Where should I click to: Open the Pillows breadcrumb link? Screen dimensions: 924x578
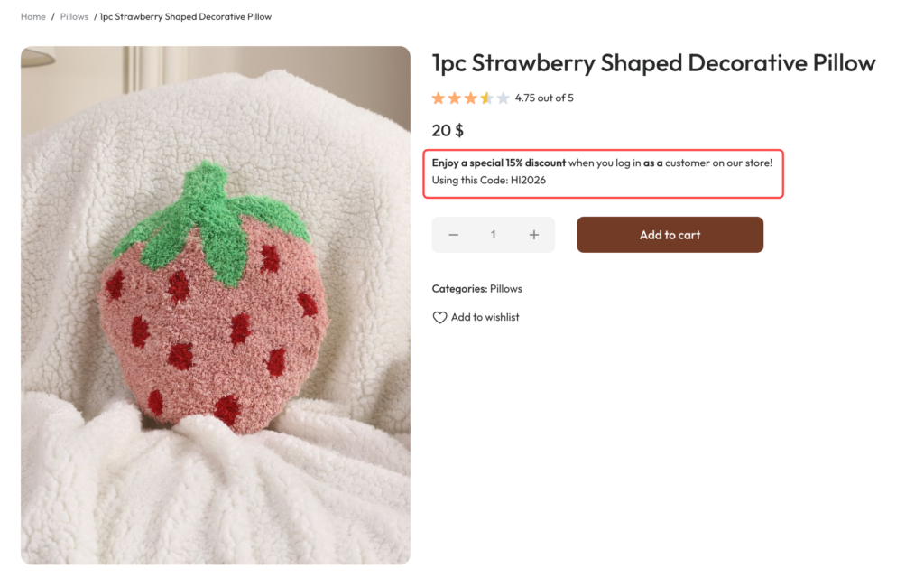tap(74, 16)
